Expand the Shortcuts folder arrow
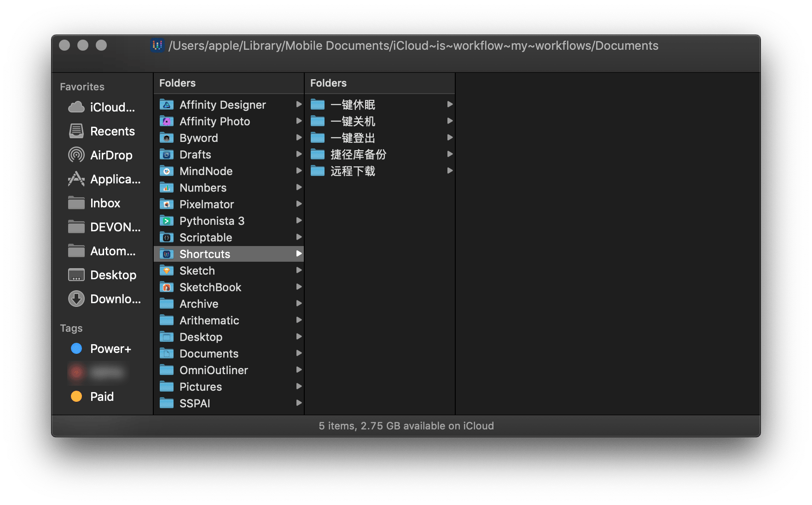The image size is (812, 505). [x=299, y=254]
